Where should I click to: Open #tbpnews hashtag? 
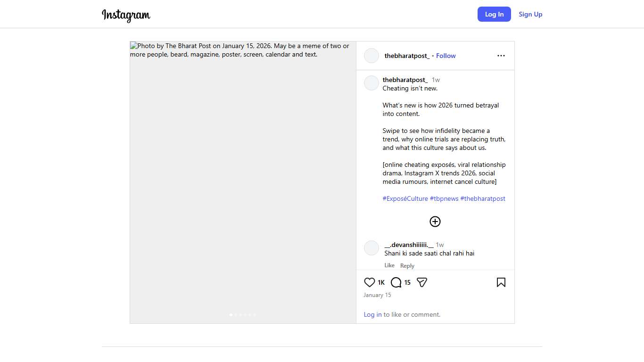pos(444,198)
